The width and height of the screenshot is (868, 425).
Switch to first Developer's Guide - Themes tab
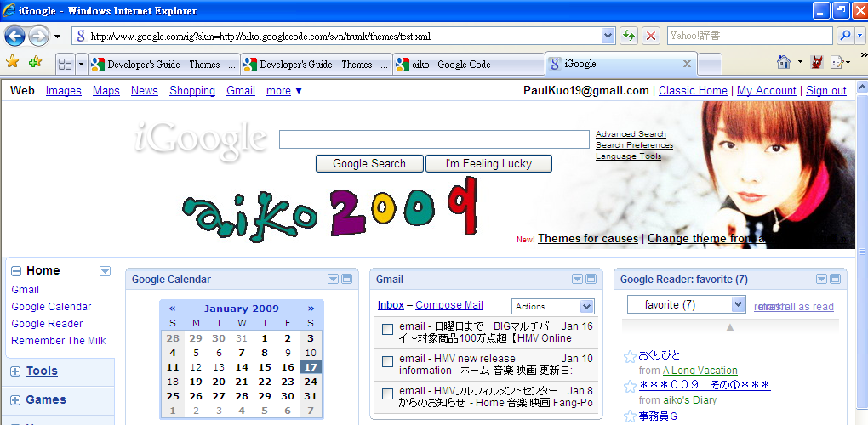tap(164, 65)
